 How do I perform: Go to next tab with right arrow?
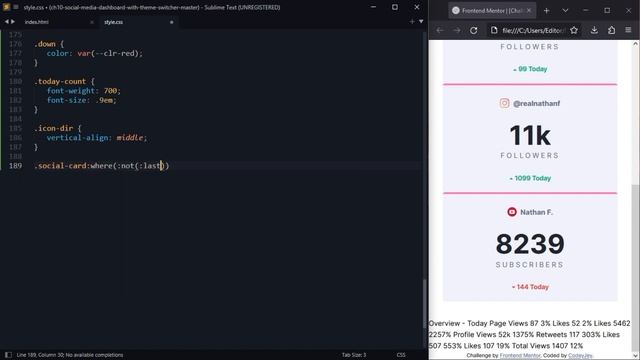(x=13, y=22)
